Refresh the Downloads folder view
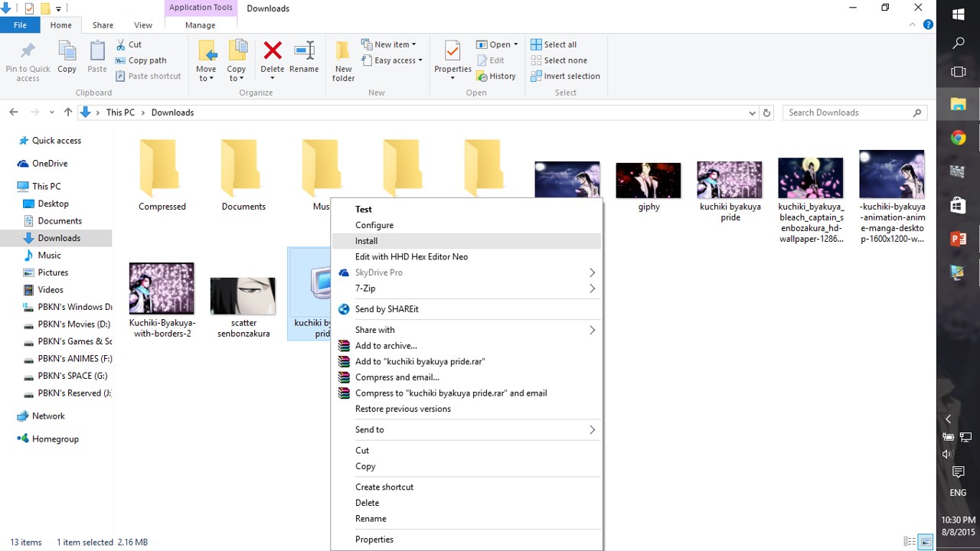 766,112
